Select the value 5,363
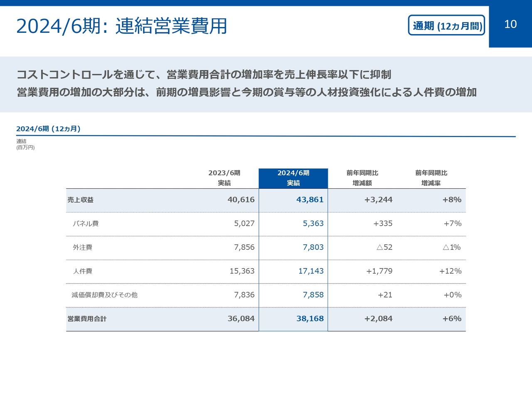The image size is (532, 399). [313, 224]
